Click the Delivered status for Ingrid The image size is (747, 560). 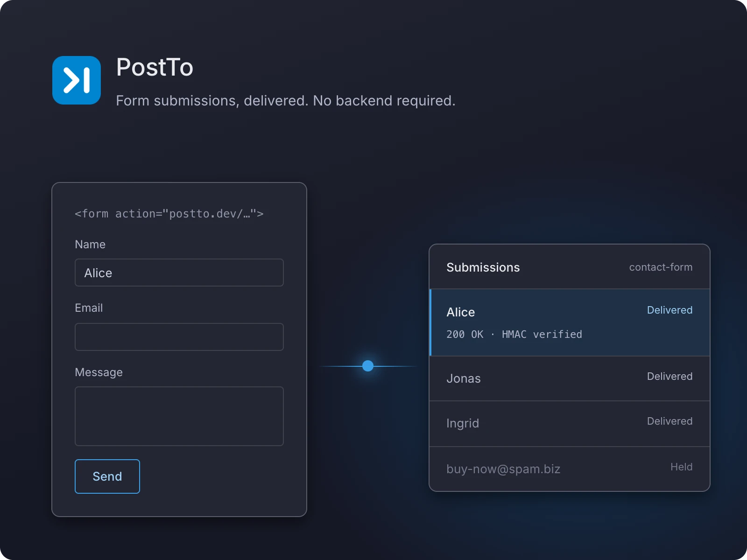[669, 421]
